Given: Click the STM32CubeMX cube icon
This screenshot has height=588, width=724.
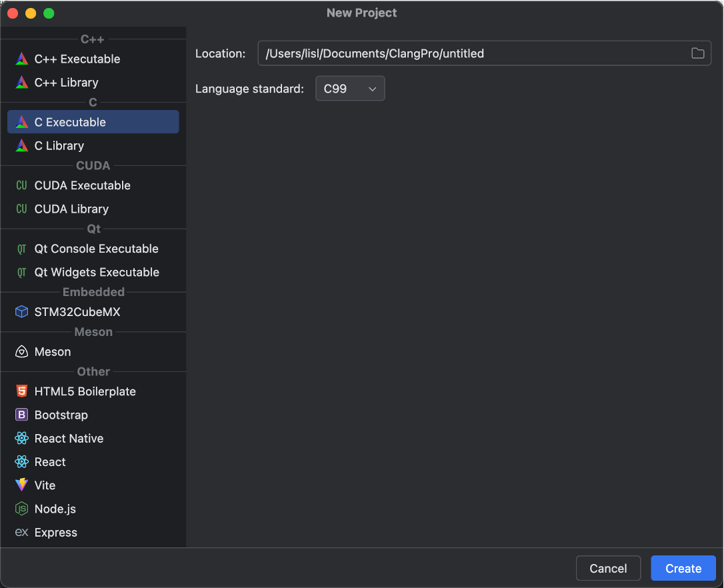Looking at the screenshot, I should (22, 312).
